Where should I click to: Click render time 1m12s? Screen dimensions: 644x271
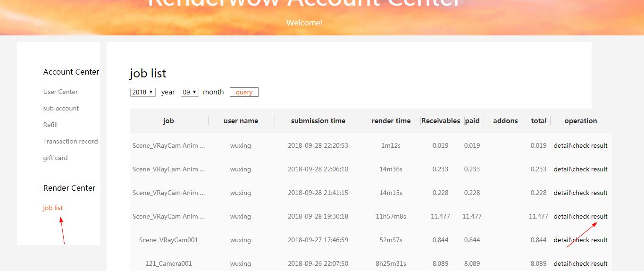(x=391, y=145)
